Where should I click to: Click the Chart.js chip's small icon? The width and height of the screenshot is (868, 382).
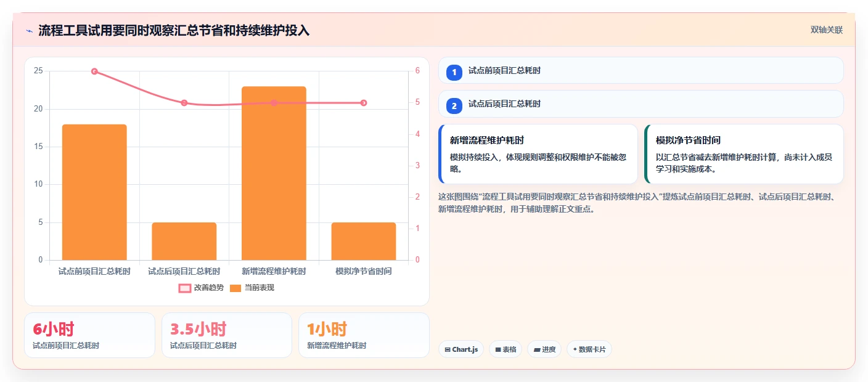pyautogui.click(x=448, y=349)
